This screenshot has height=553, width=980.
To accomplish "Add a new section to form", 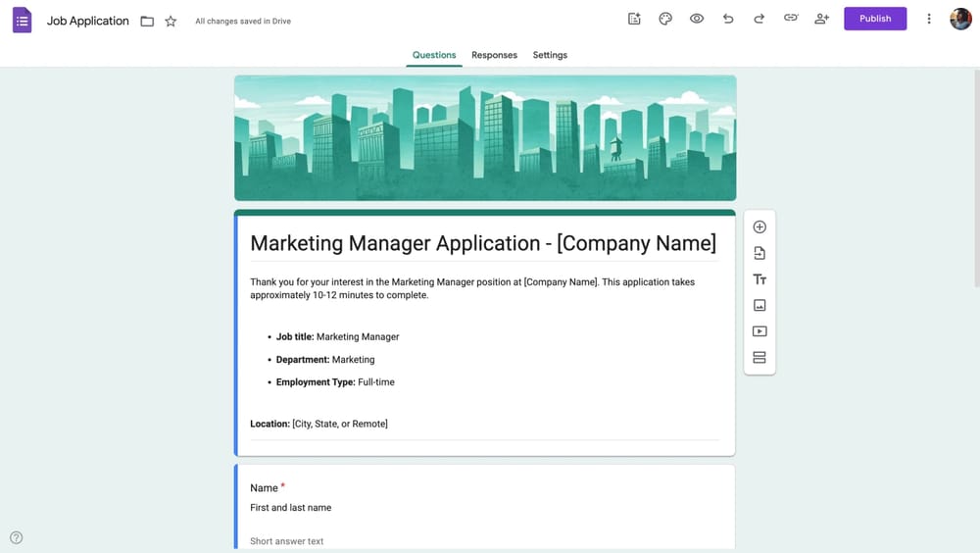I will [x=759, y=358].
